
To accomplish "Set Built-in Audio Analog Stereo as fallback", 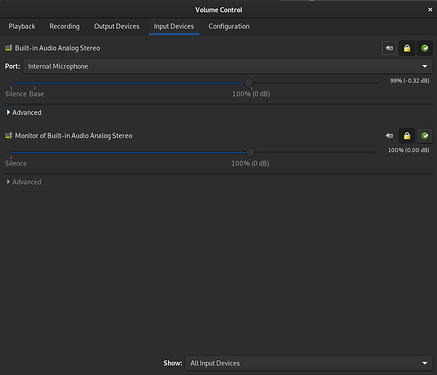I will 425,48.
